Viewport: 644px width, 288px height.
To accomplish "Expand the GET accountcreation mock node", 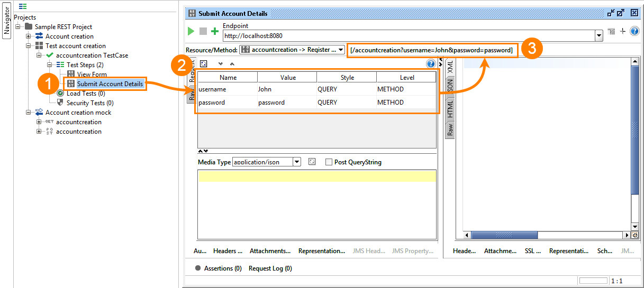I will coord(39,122).
